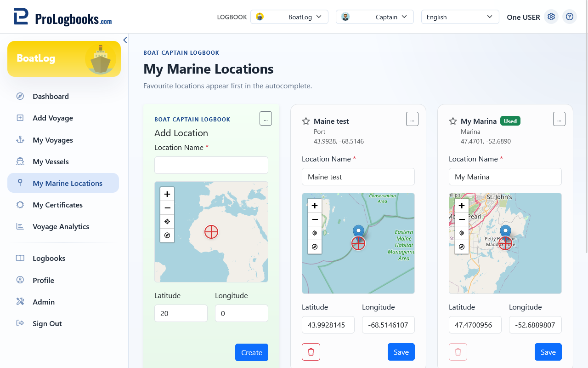
Task: Select My Marine Locations menu item
Action: pos(63,183)
